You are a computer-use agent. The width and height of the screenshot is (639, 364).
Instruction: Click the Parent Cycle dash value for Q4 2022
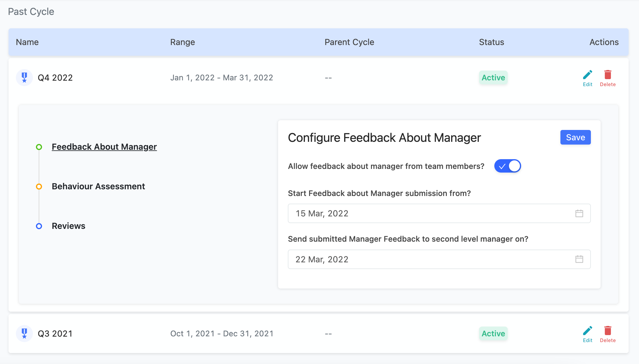(328, 78)
